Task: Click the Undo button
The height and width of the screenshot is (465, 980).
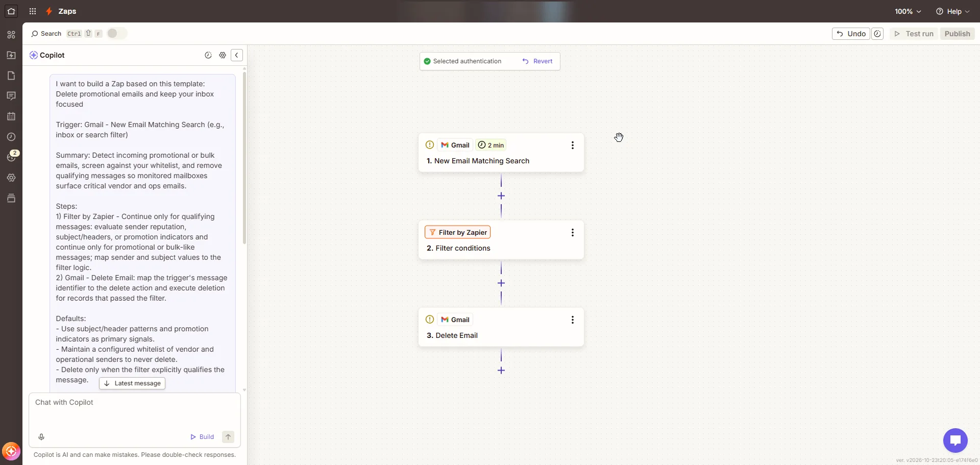Action: pyautogui.click(x=851, y=34)
